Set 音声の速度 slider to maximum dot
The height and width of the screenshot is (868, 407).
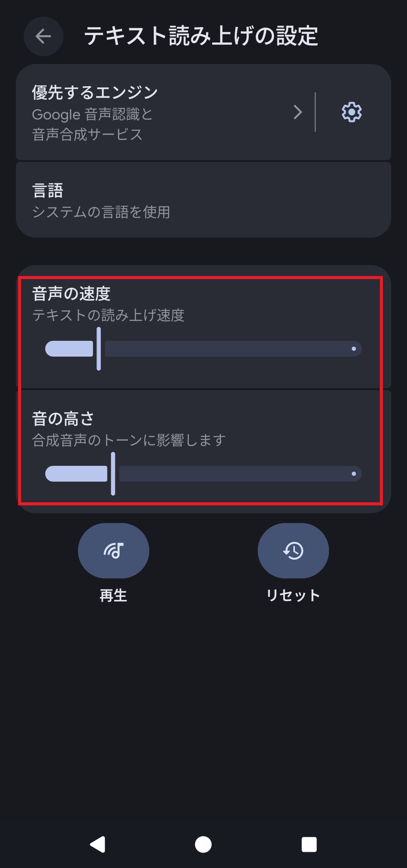tap(353, 349)
